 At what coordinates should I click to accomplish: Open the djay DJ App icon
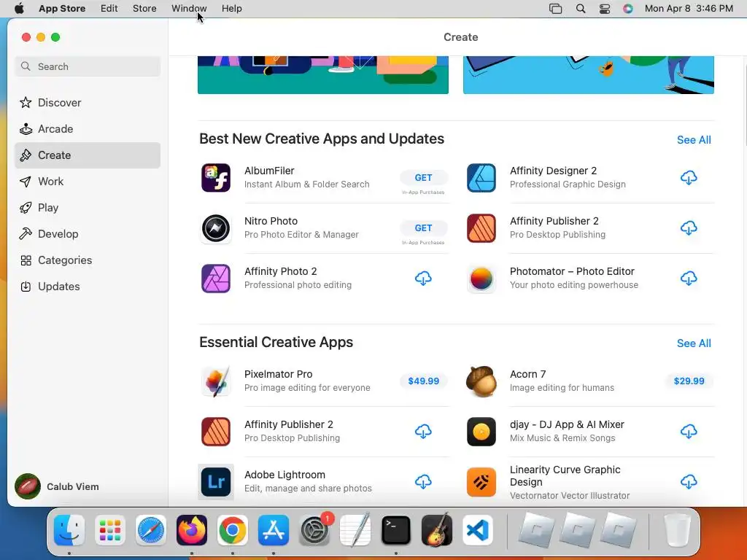point(481,432)
